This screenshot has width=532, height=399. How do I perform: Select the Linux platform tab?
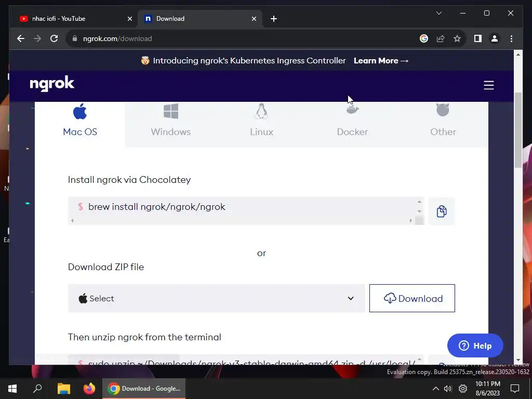pyautogui.click(x=262, y=125)
